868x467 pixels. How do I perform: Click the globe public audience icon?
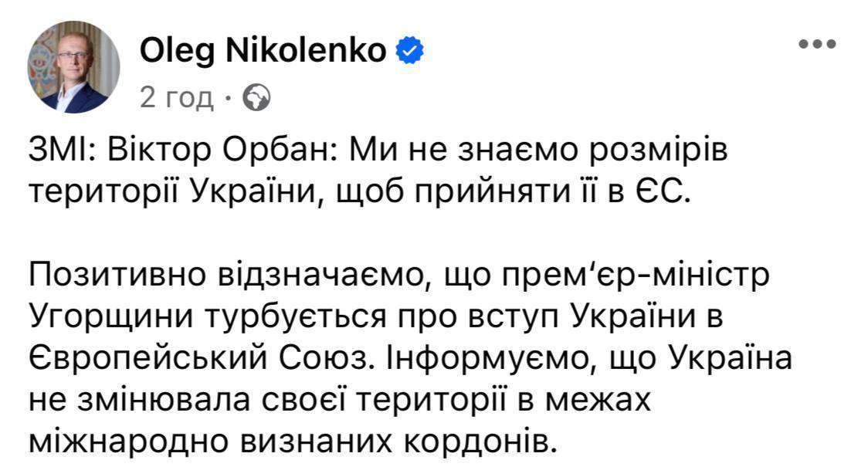click(257, 98)
